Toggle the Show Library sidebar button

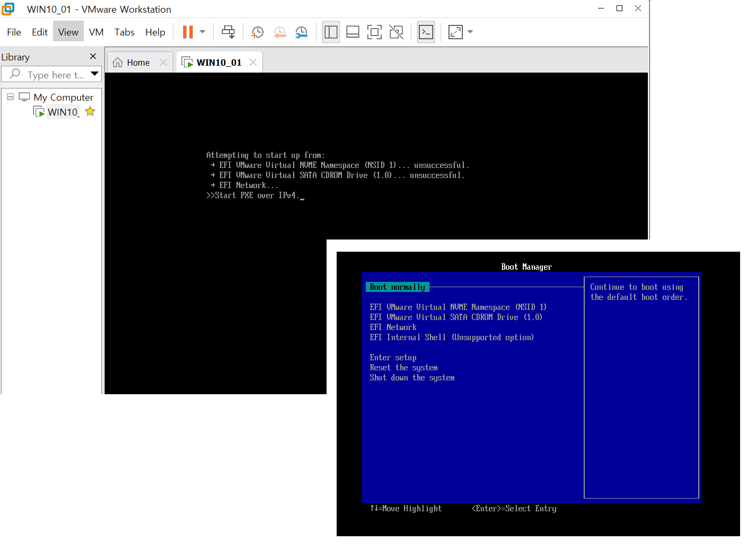[331, 32]
